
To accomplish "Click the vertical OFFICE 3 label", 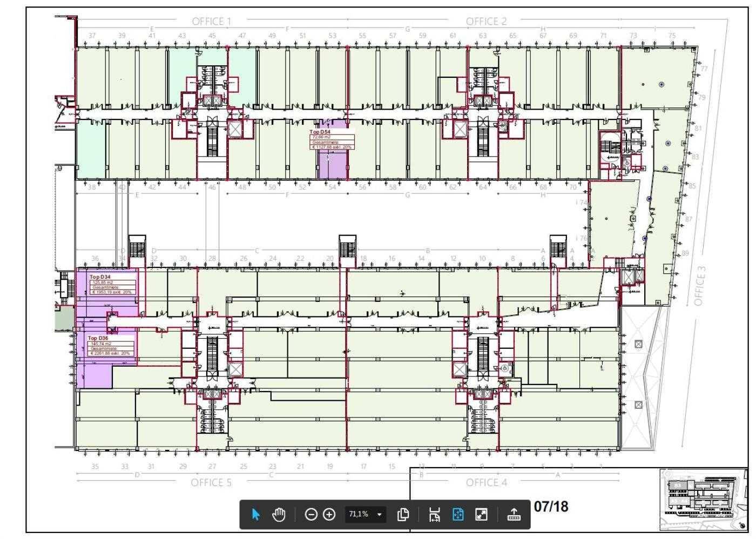I will (x=699, y=285).
